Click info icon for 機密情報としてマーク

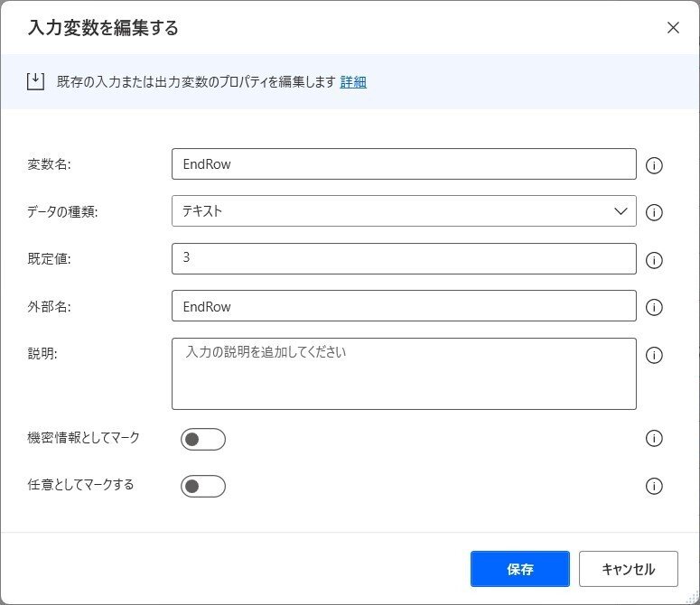pos(654,438)
